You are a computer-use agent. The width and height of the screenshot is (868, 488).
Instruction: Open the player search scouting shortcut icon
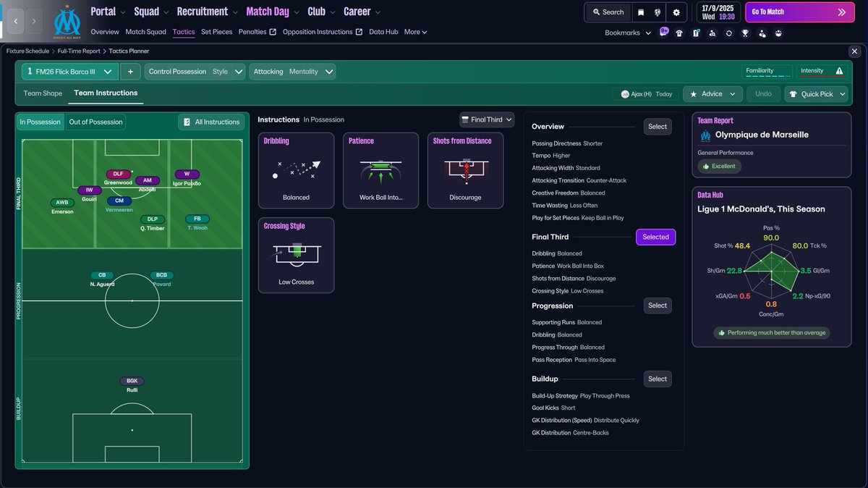click(x=712, y=33)
